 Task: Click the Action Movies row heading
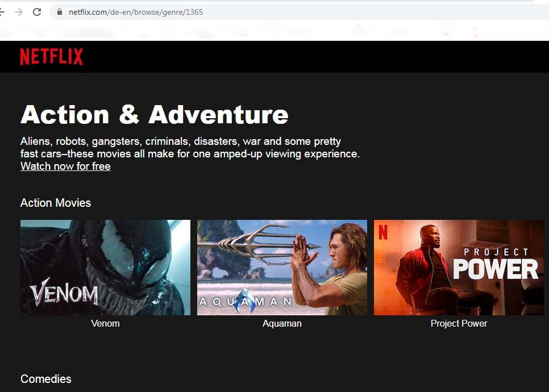point(56,203)
